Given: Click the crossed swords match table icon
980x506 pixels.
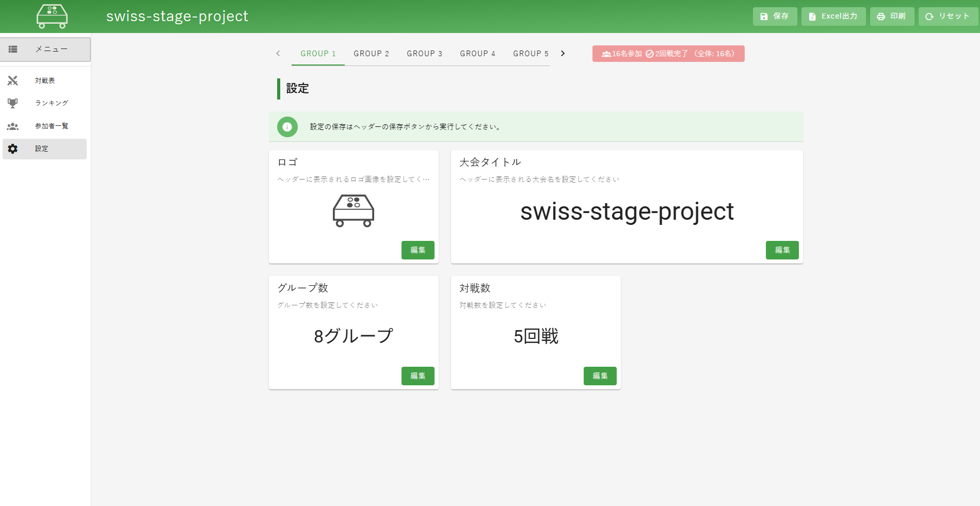Looking at the screenshot, I should click(13, 80).
